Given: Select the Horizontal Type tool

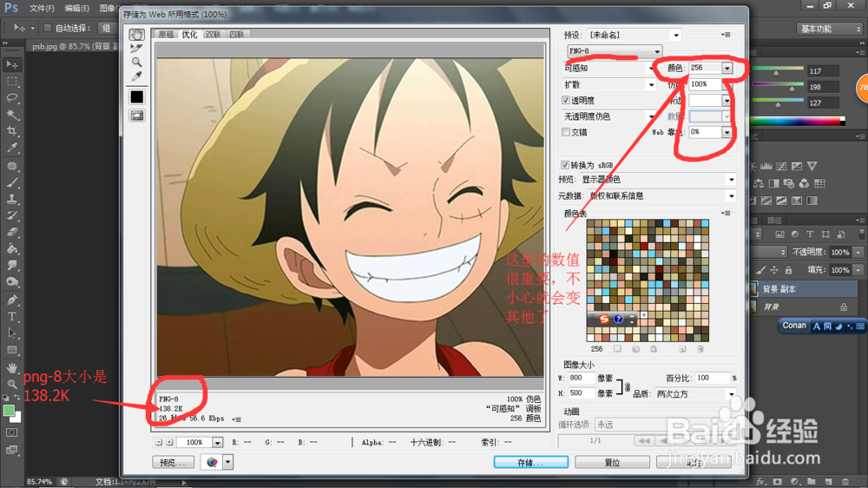Looking at the screenshot, I should [x=11, y=316].
